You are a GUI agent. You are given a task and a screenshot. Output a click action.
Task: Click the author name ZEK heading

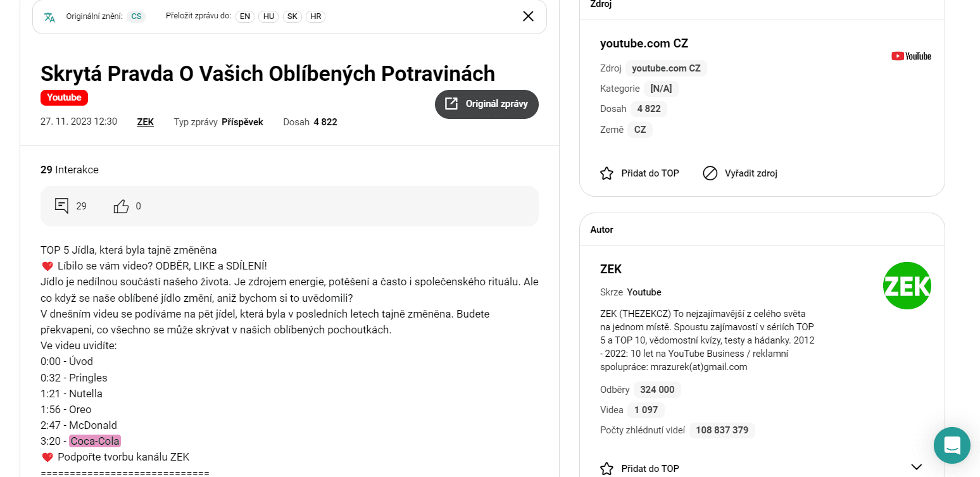[611, 269]
